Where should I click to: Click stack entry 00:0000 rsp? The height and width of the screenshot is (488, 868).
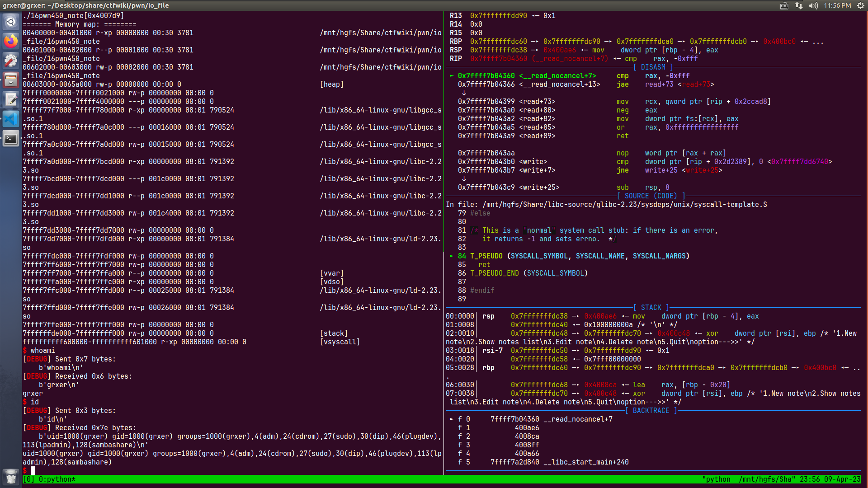[x=602, y=316]
